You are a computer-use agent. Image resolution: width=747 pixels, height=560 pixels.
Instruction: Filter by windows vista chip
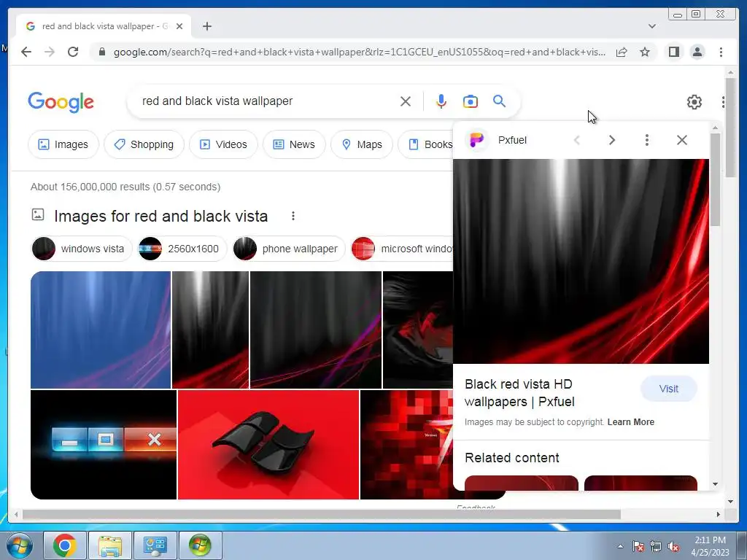click(x=81, y=249)
